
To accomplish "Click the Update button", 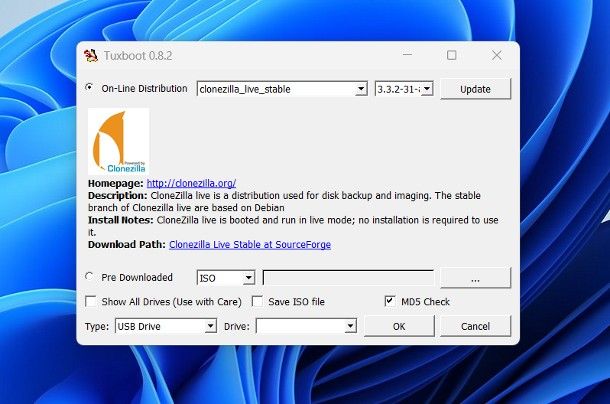I will [475, 89].
